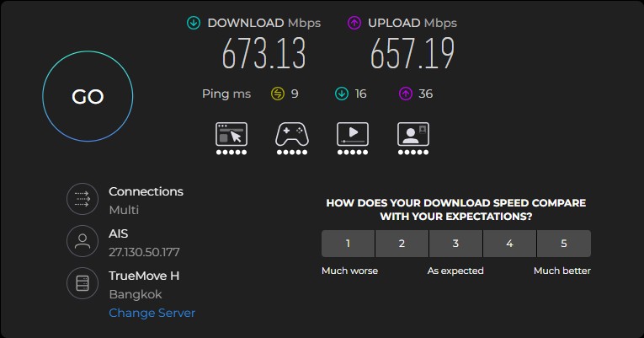Click the upload arrow icon beside UPLOAD Mbps
Viewport: 644px width, 338px height.
pos(354,23)
